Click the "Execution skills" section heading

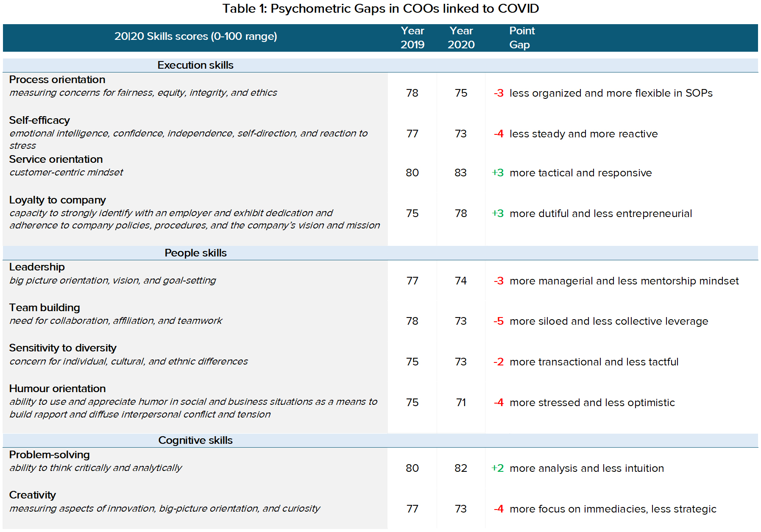pyautogui.click(x=195, y=65)
